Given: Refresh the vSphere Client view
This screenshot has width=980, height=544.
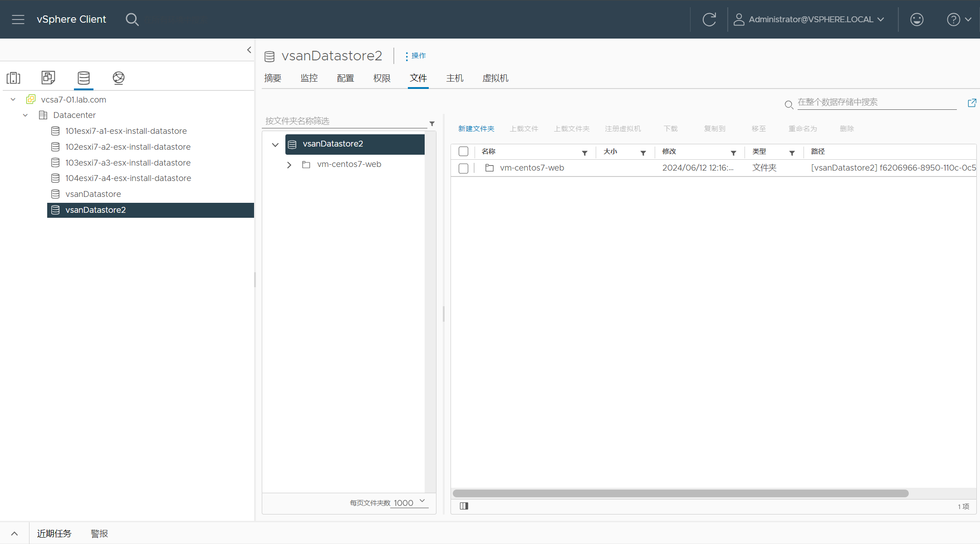Looking at the screenshot, I should [709, 20].
